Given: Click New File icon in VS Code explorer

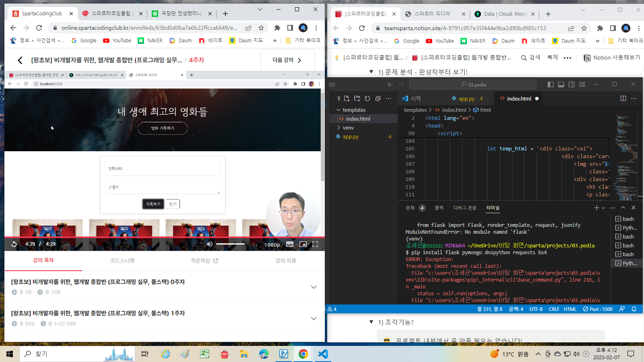Looking at the screenshot, I should pos(347,99).
